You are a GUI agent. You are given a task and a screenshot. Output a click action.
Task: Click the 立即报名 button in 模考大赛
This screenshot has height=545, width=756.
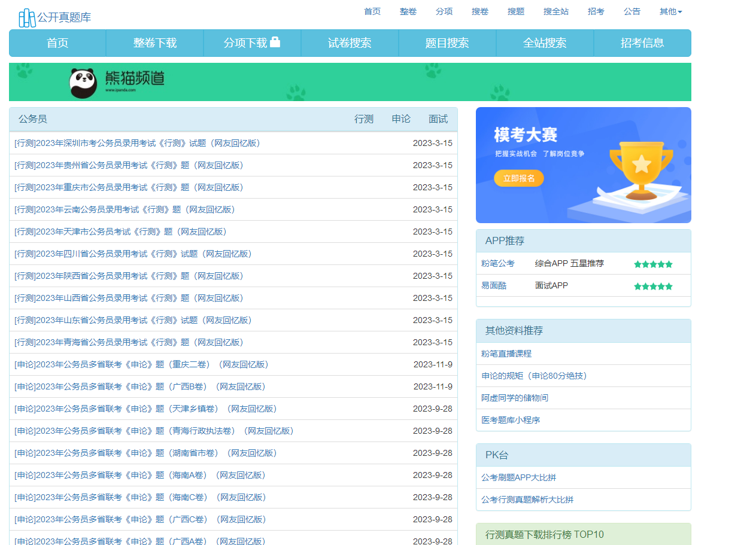coord(518,178)
